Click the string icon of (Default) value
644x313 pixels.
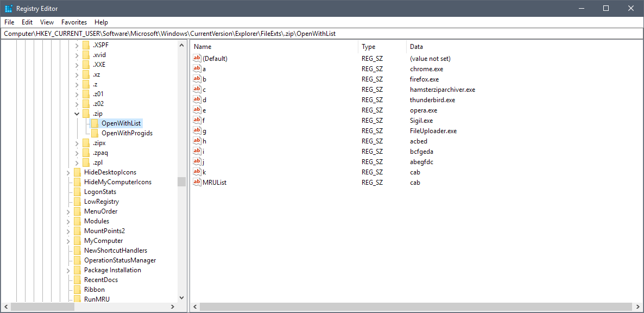[197, 58]
